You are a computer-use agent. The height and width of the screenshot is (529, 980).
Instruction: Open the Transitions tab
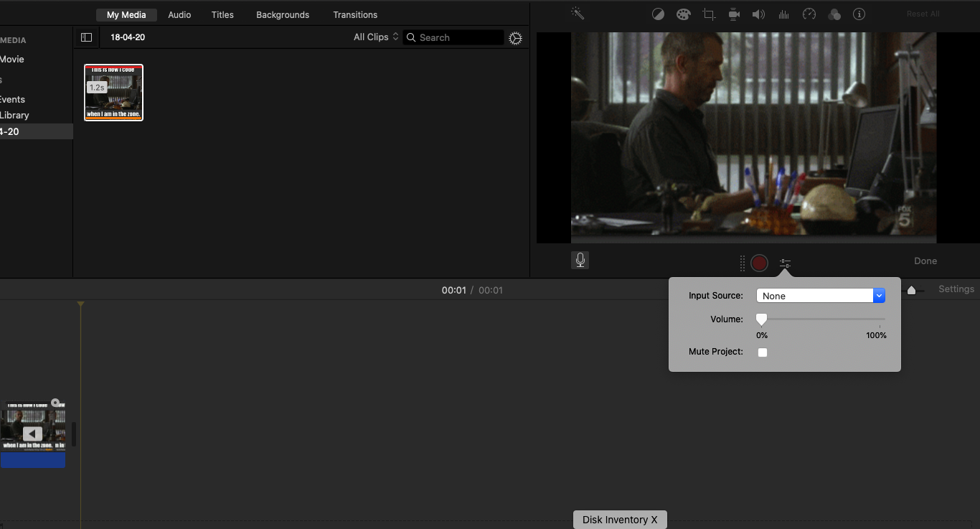pyautogui.click(x=355, y=14)
